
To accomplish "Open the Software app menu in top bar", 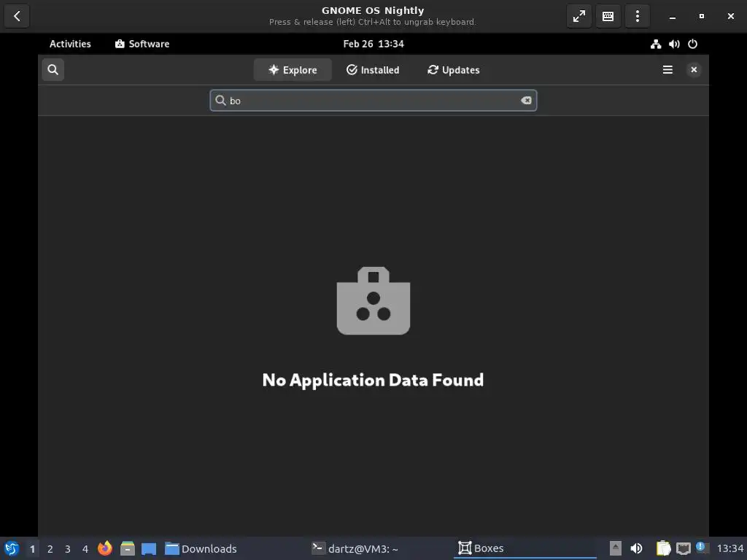I will point(142,44).
